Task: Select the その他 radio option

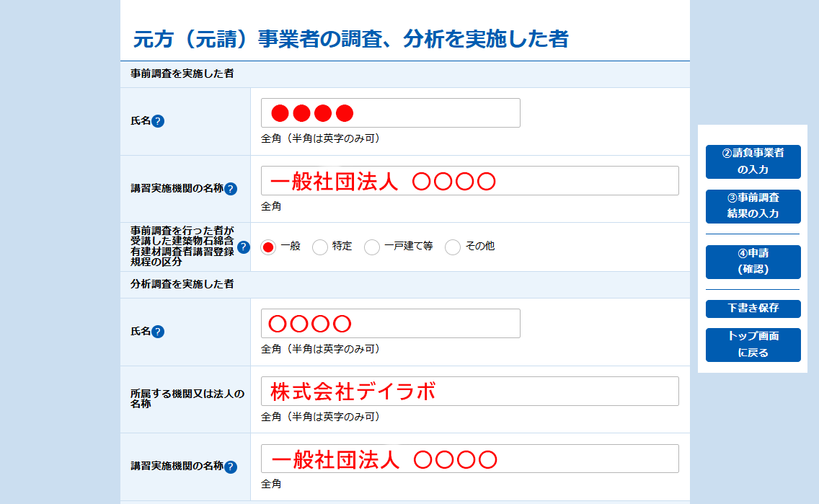Action: pos(453,247)
